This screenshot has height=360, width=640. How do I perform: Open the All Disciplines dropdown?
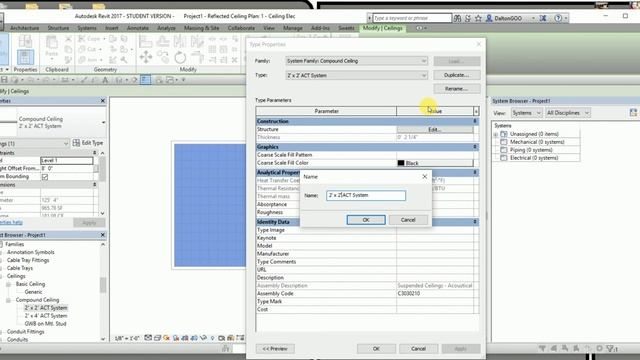click(568, 113)
